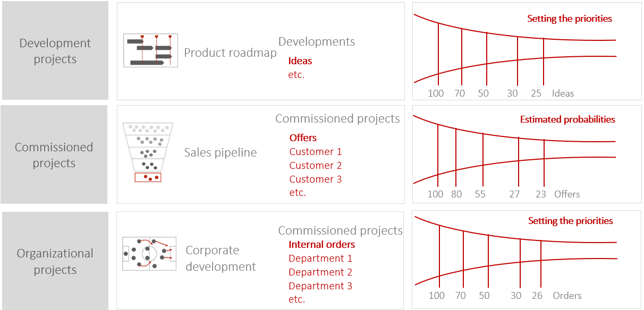
Task: Click the Internal orders heading
Action: point(321,245)
